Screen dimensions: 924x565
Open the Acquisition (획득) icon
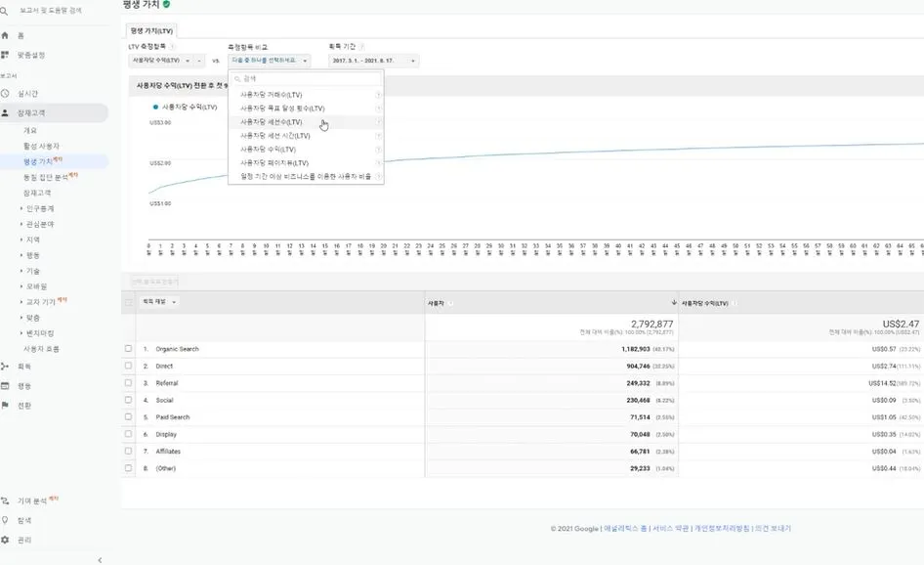[x=5, y=367]
